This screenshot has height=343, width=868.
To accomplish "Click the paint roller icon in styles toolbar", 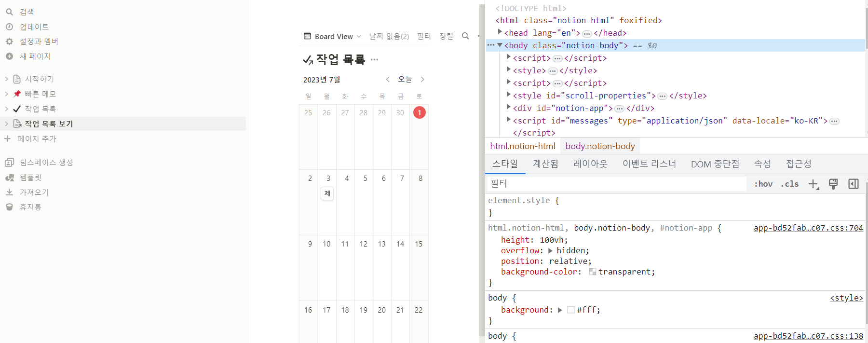I will point(833,184).
